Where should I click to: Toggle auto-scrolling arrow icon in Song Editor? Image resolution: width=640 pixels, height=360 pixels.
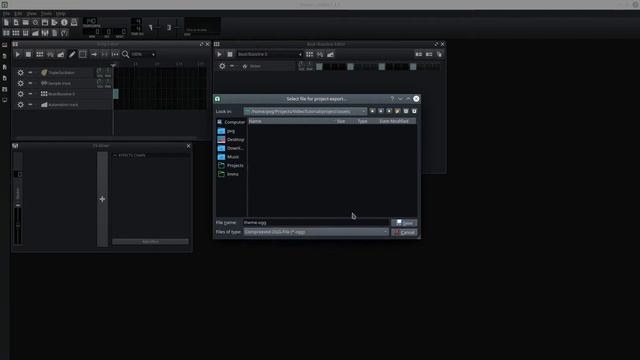click(94, 54)
